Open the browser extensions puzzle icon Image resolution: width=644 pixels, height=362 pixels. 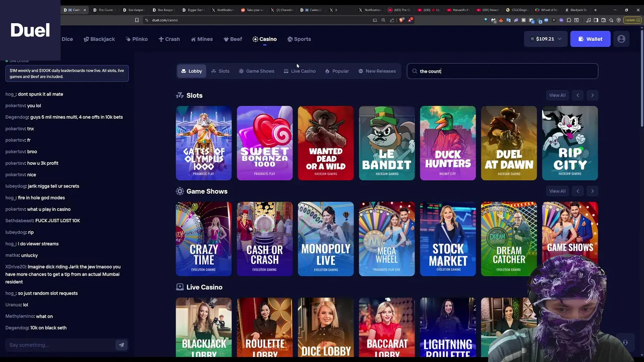(569, 20)
